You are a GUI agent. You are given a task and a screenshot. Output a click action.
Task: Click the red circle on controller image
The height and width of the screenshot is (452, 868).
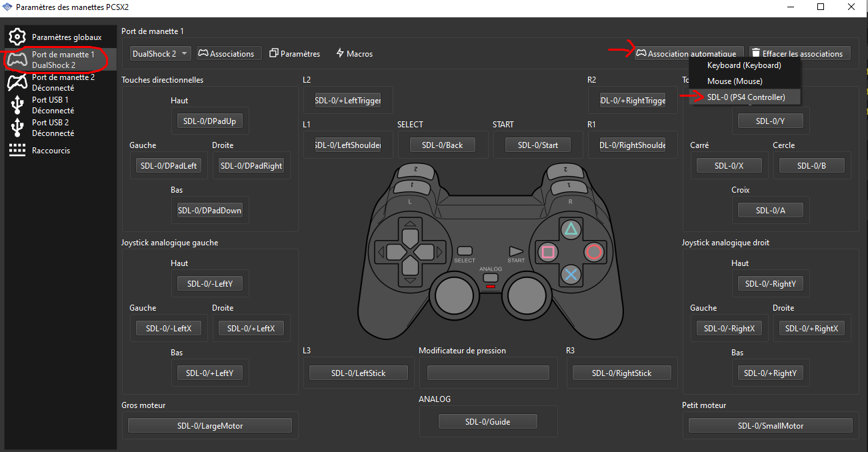click(x=593, y=252)
